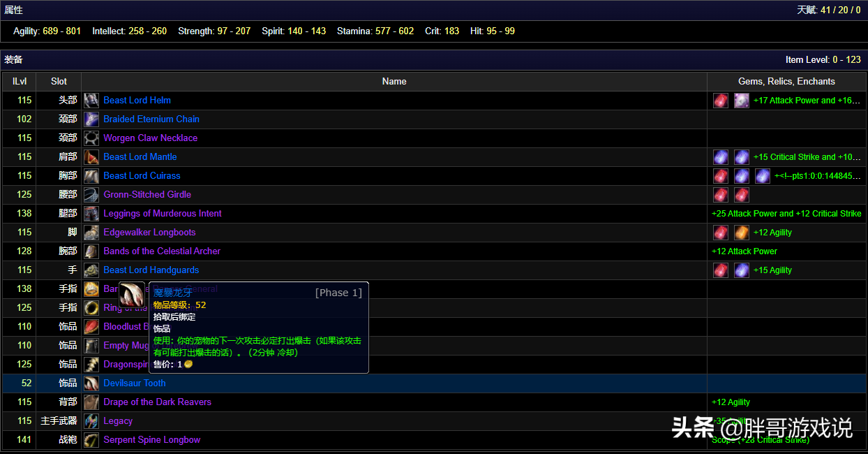Click the red gem in Beast Lord Helm row
The width and height of the screenshot is (868, 454).
(x=721, y=101)
